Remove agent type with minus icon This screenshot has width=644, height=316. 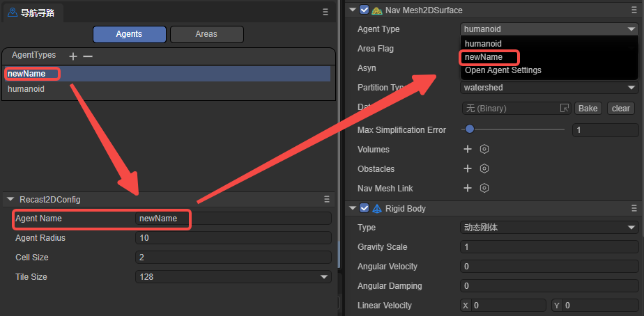pyautogui.click(x=87, y=56)
